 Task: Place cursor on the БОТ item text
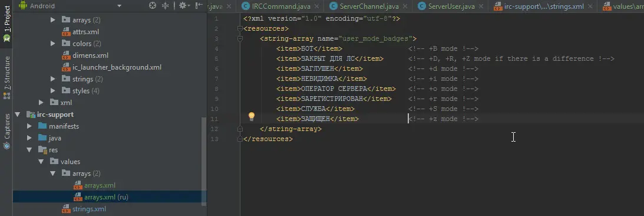tap(307, 49)
